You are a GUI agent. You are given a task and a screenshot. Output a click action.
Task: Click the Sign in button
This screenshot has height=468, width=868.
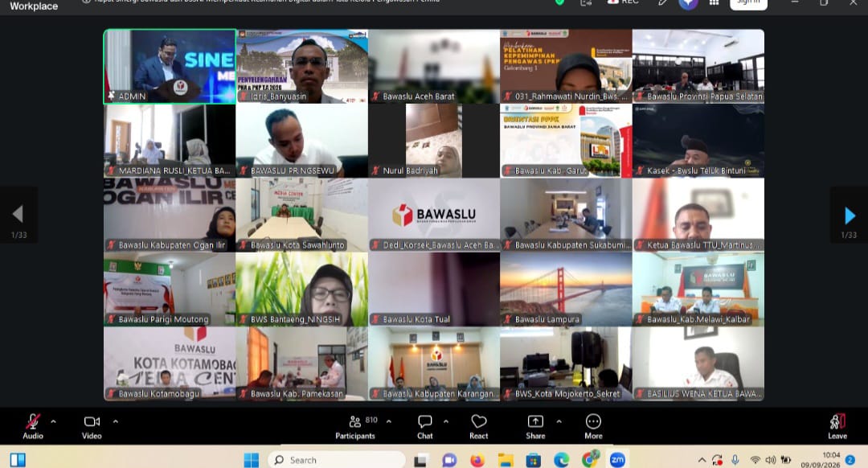(748, 3)
